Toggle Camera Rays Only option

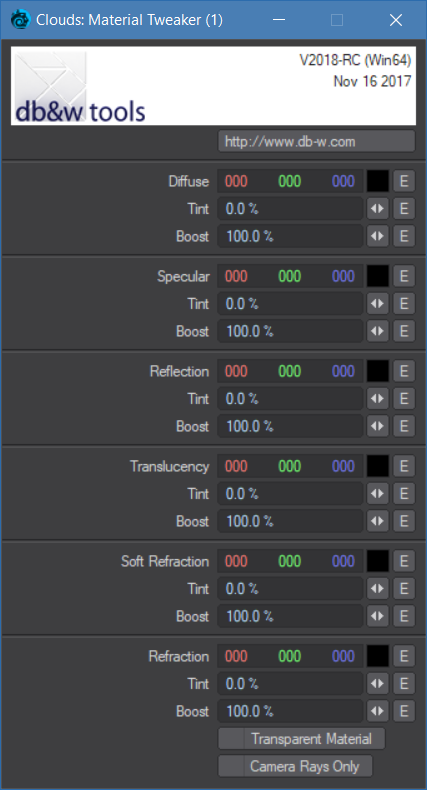pos(295,766)
